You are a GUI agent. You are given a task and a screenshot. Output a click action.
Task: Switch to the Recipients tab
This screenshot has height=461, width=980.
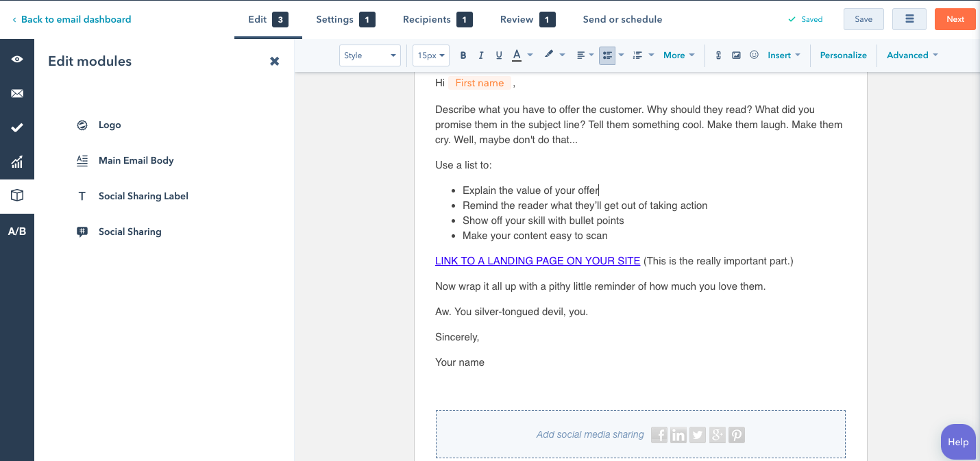pyautogui.click(x=437, y=19)
